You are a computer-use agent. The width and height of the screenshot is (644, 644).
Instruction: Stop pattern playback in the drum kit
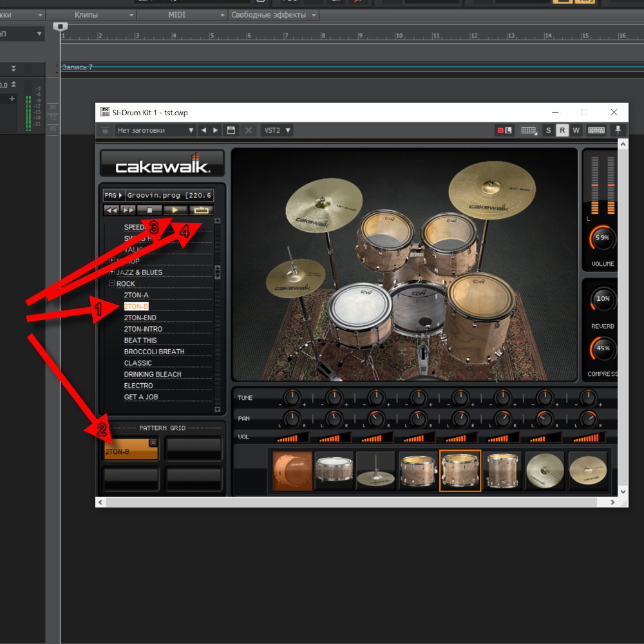(149, 211)
